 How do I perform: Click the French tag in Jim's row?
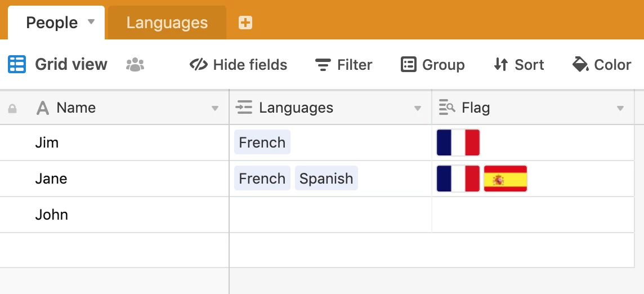click(262, 142)
